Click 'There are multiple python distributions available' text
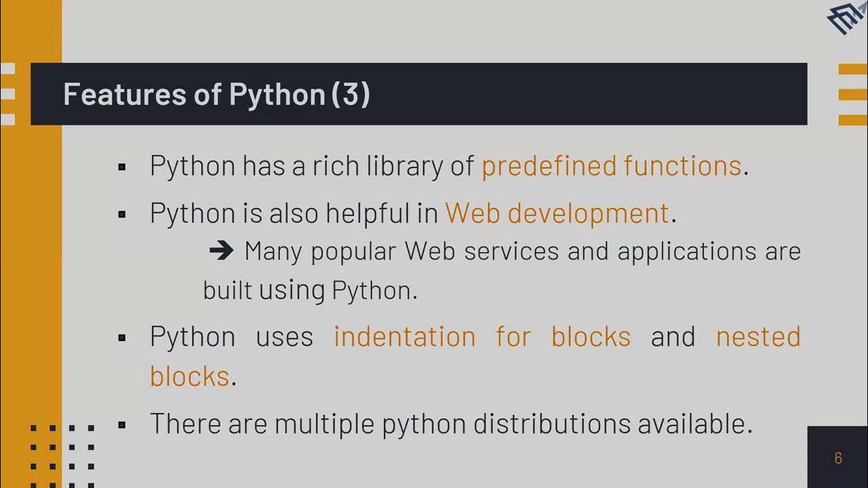Viewport: 868px width, 488px height. [x=451, y=424]
